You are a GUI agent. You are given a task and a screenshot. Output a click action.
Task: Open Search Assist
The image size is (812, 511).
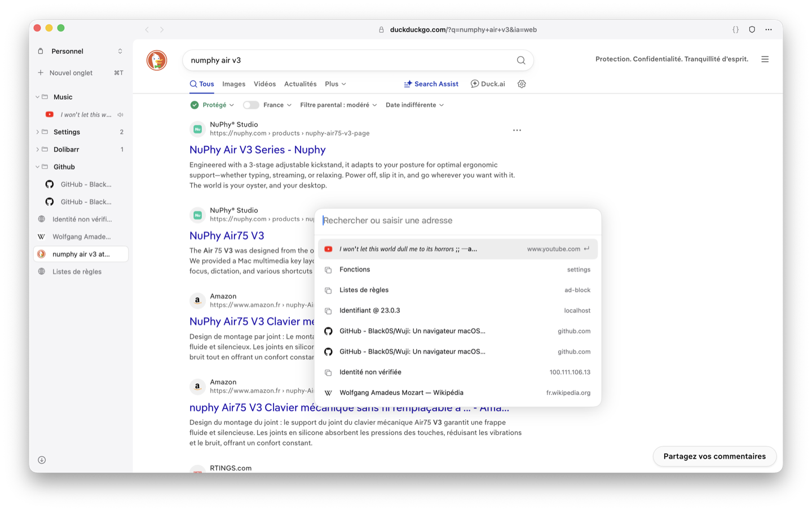click(x=431, y=84)
